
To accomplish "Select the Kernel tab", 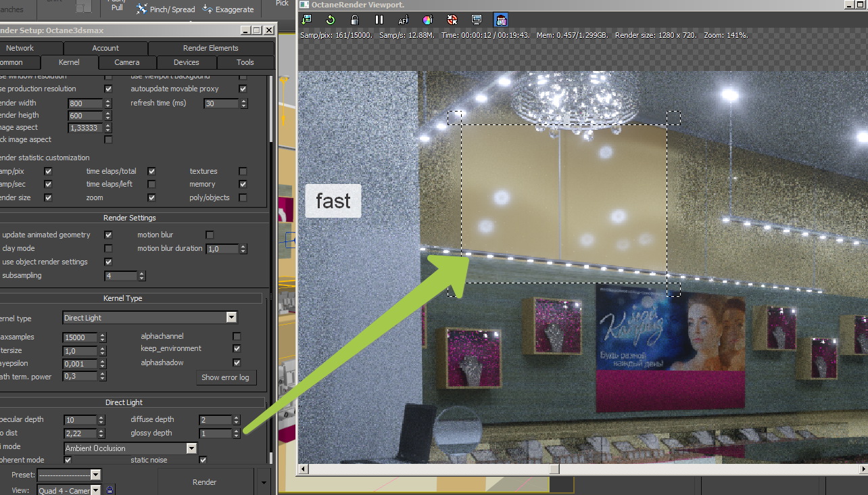I will [x=69, y=62].
